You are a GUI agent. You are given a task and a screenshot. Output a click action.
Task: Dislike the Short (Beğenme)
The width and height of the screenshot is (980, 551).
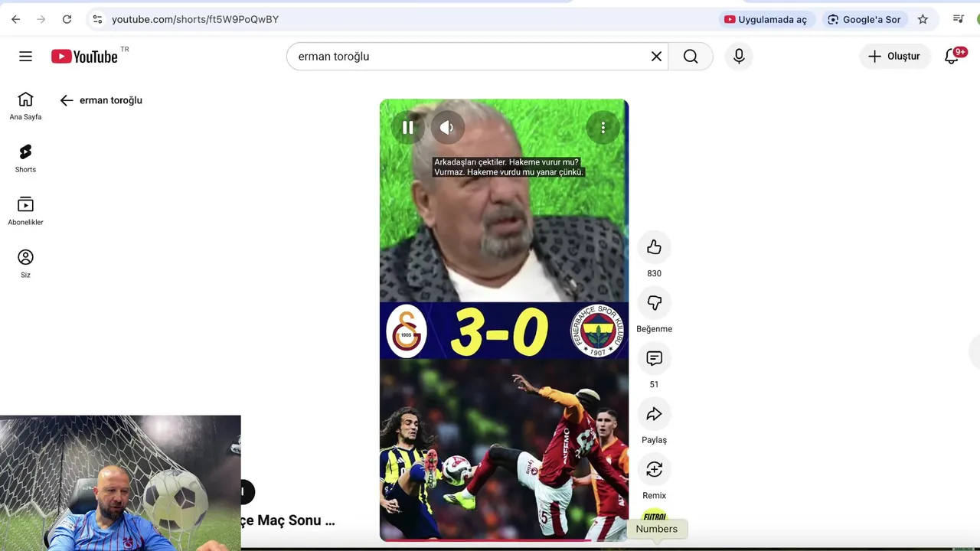tap(654, 303)
